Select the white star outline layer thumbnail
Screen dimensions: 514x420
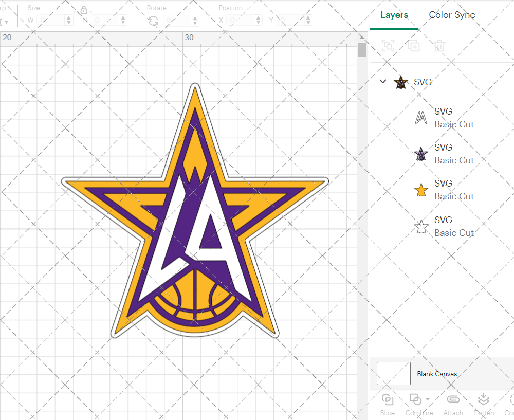click(x=421, y=226)
